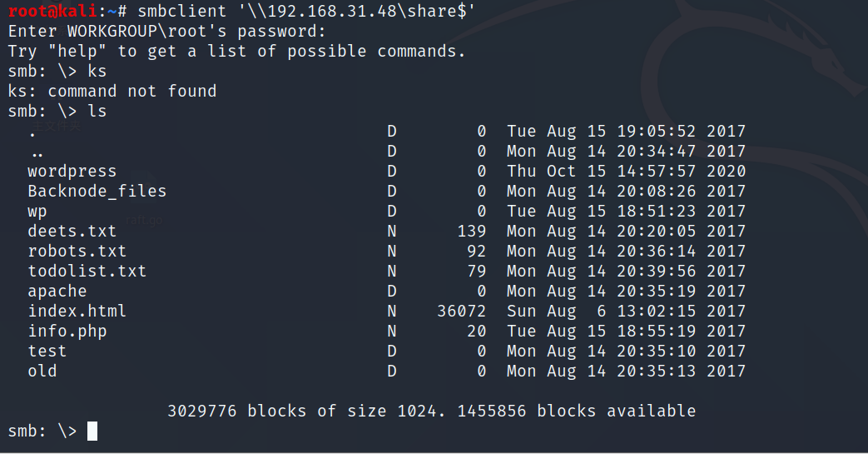868x454 pixels.
Task: Click the wordpress directory entry
Action: (72, 171)
